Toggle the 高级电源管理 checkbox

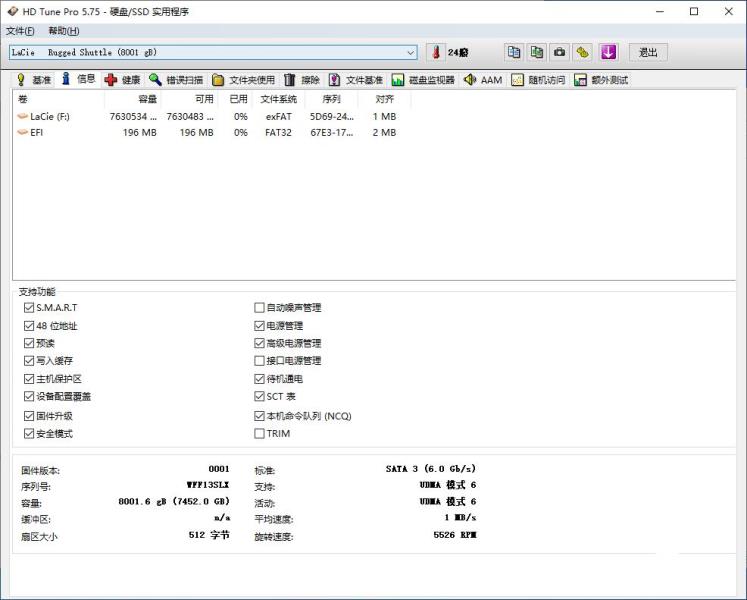[x=259, y=343]
